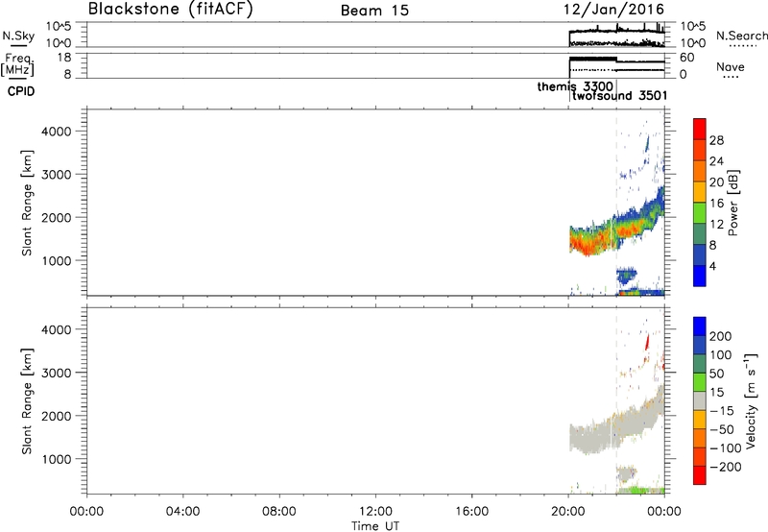Click the 'themis 3300' CPID marker text

point(575,86)
